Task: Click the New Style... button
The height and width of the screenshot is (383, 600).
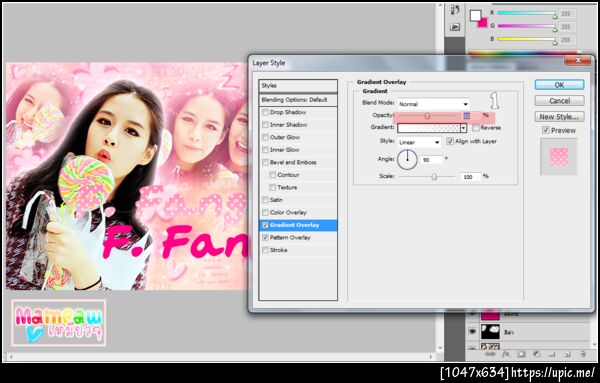Action: [x=559, y=117]
